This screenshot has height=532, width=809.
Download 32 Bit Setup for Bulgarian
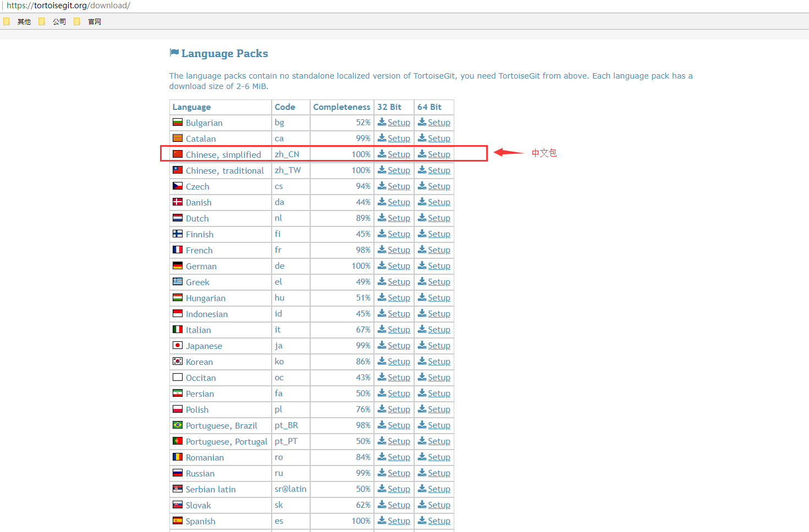point(394,123)
